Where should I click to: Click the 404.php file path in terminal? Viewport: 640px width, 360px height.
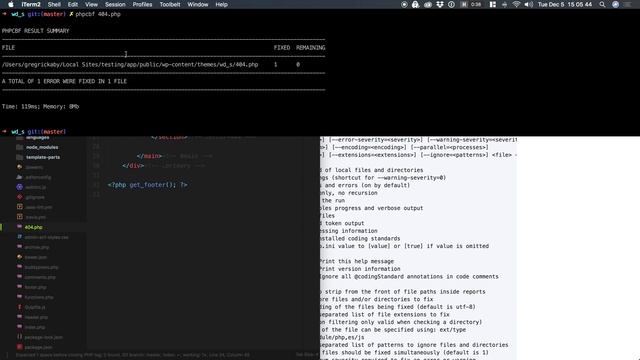130,64
